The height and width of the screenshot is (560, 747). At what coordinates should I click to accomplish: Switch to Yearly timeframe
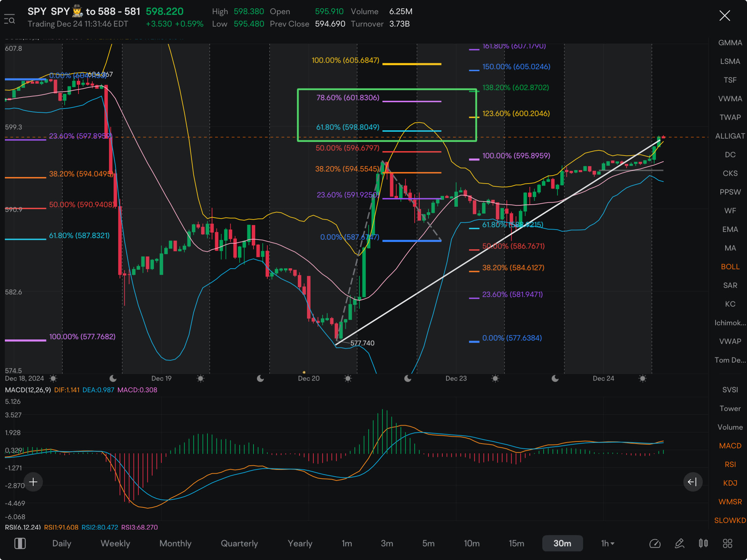click(300, 543)
